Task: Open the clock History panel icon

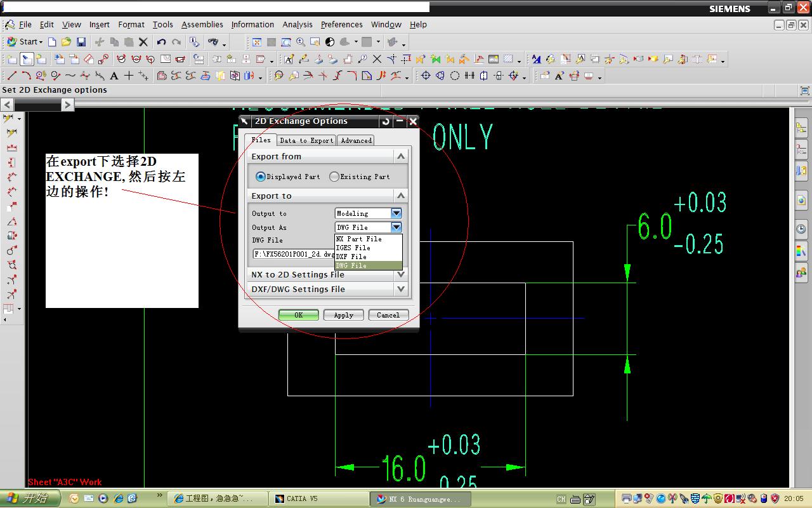Action: [x=801, y=229]
